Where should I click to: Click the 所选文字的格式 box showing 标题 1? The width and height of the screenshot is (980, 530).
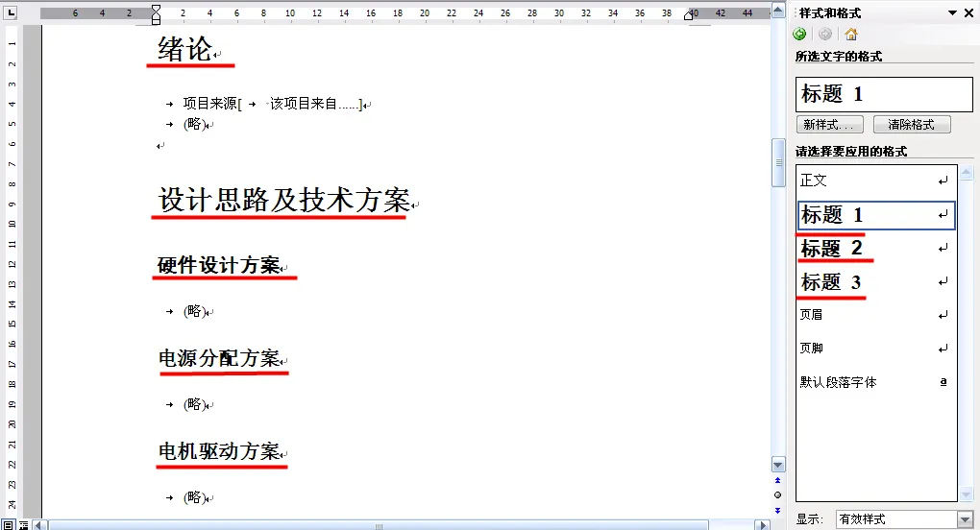coord(884,94)
